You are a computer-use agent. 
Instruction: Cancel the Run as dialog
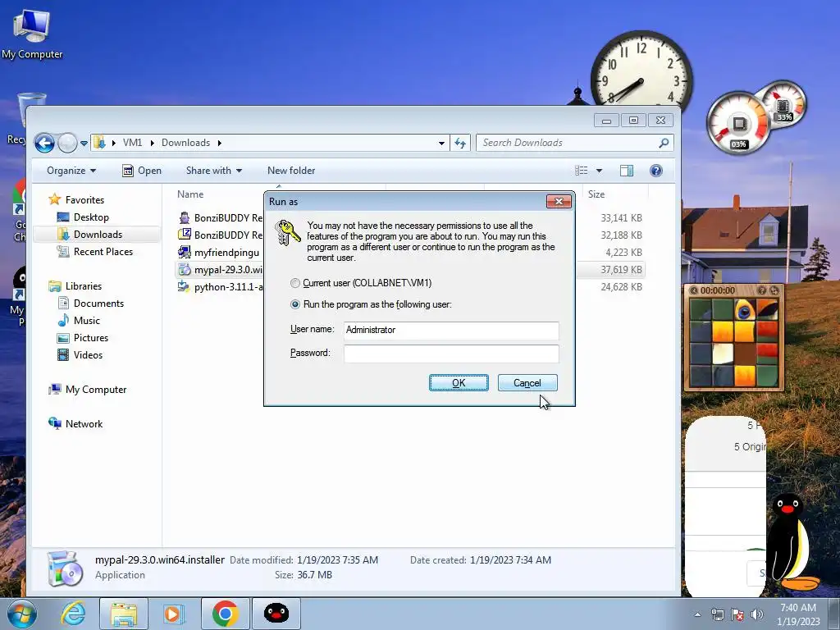click(x=527, y=382)
